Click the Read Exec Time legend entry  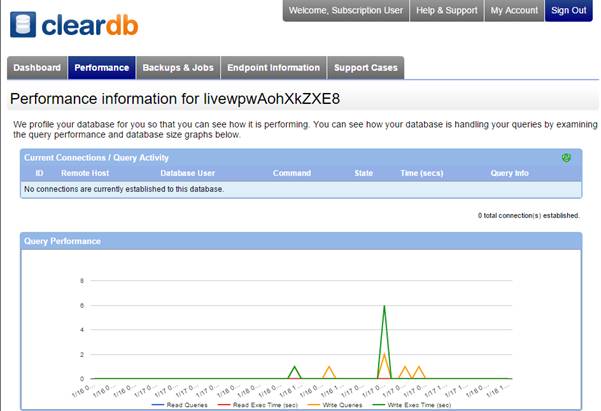point(258,405)
